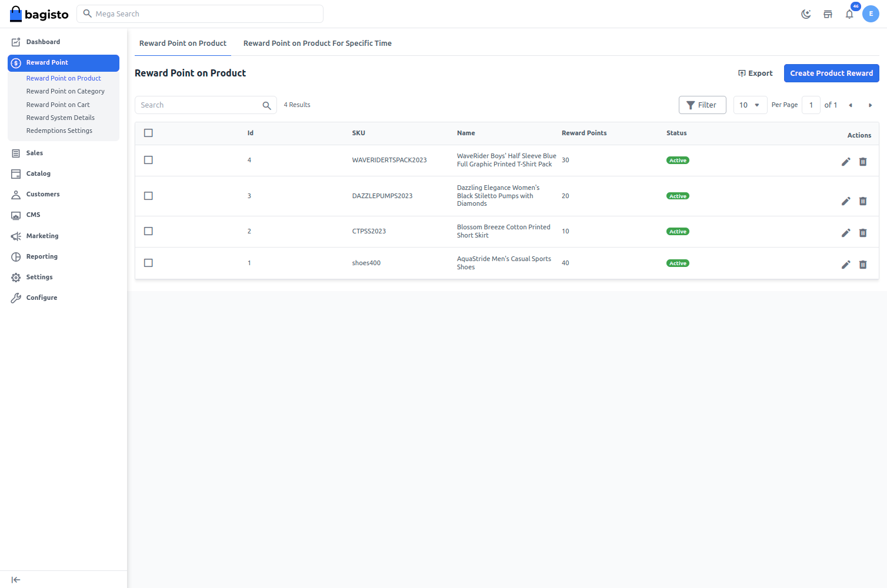Open Reward System Details submenu
The height and width of the screenshot is (588, 887).
click(x=61, y=118)
